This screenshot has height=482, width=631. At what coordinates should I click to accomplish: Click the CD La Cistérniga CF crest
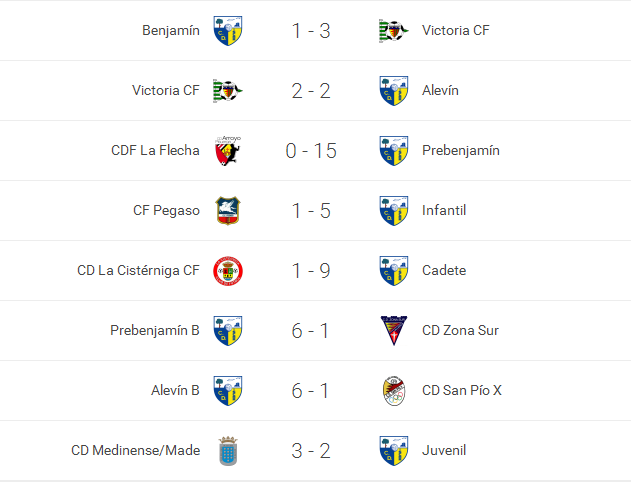228,271
